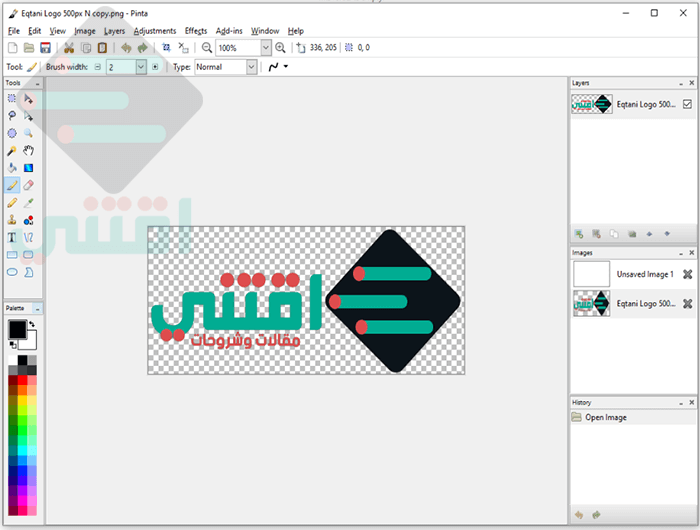Undo using the toolbar arrow
This screenshot has height=530, width=700.
pos(126,48)
